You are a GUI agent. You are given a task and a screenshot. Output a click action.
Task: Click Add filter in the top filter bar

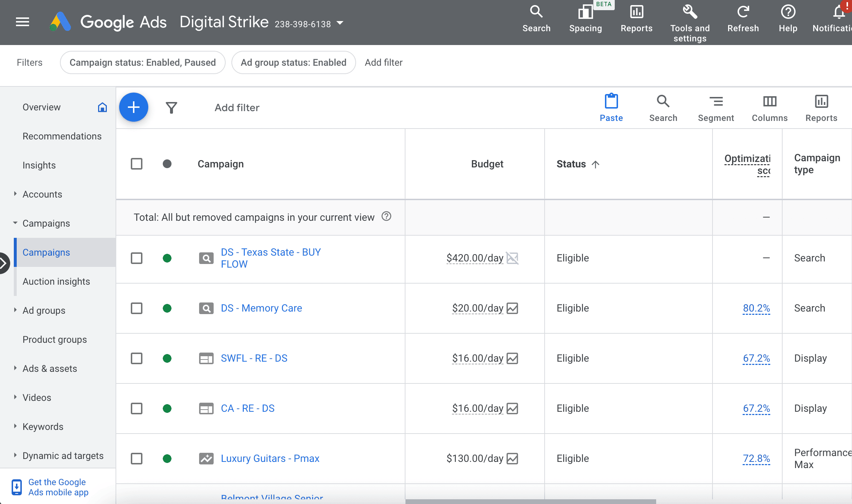[384, 62]
